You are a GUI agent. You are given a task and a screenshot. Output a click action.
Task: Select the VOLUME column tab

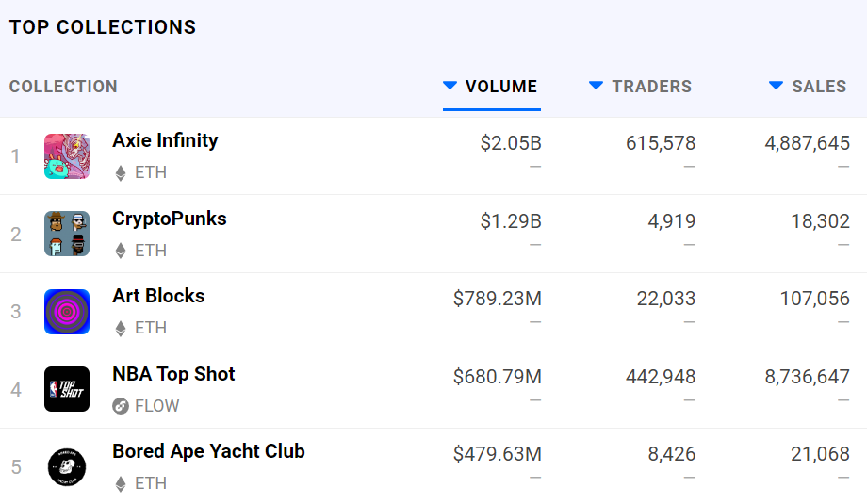tap(500, 87)
